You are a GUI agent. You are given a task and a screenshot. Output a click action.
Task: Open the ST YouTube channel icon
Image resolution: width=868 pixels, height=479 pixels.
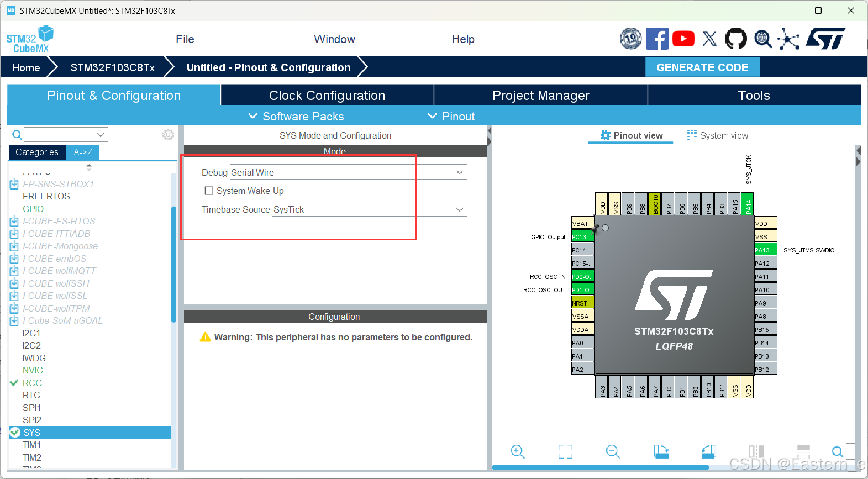coord(683,39)
